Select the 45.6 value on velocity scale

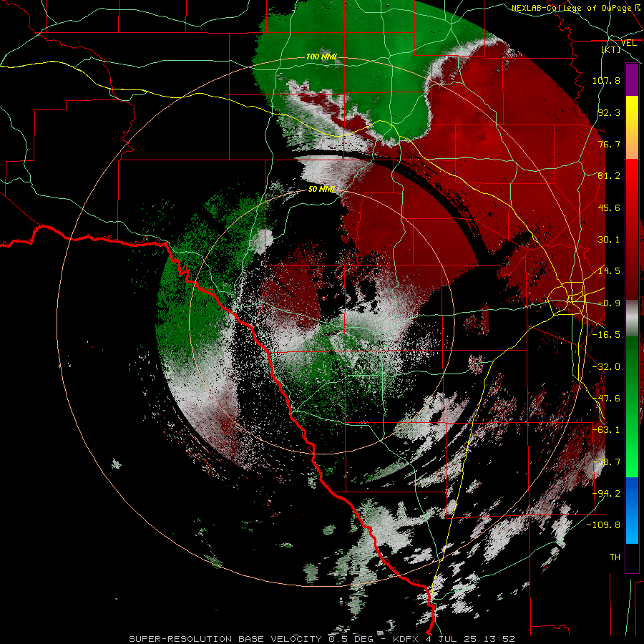point(609,208)
